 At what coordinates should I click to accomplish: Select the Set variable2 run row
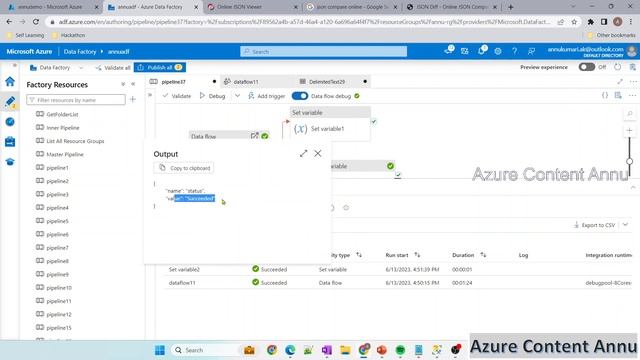click(398, 269)
